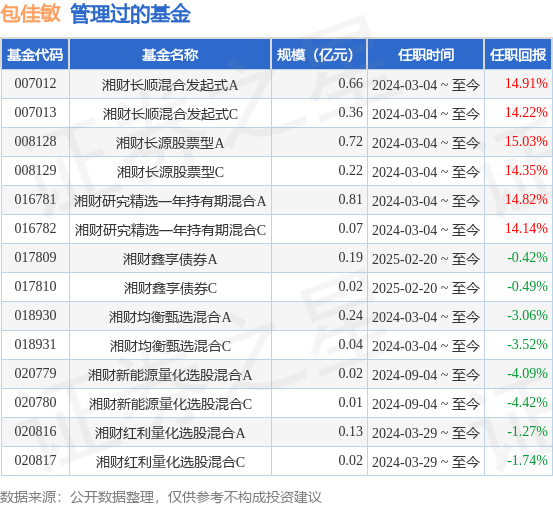The height and width of the screenshot is (506, 553).
Task: Select fund 湘财长顺混合发起式C
Action: [x=170, y=114]
